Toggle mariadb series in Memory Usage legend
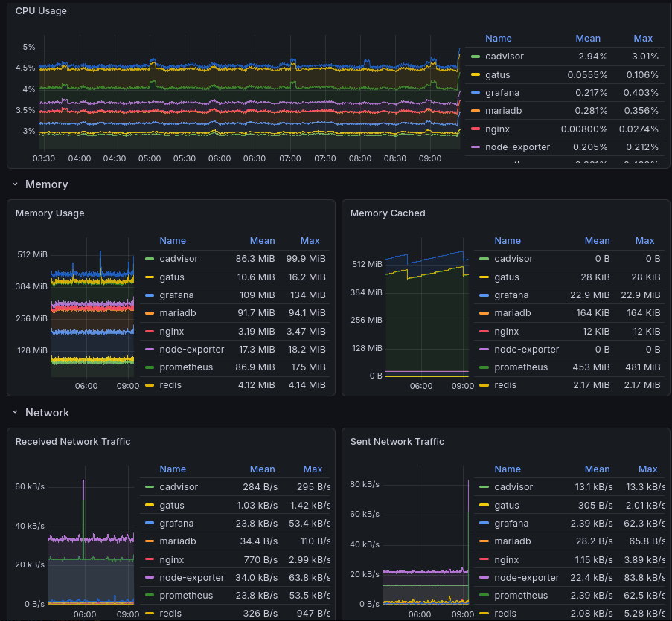 [x=178, y=313]
